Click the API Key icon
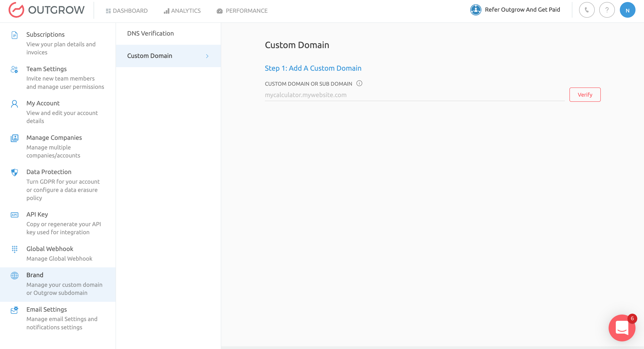 (15, 215)
